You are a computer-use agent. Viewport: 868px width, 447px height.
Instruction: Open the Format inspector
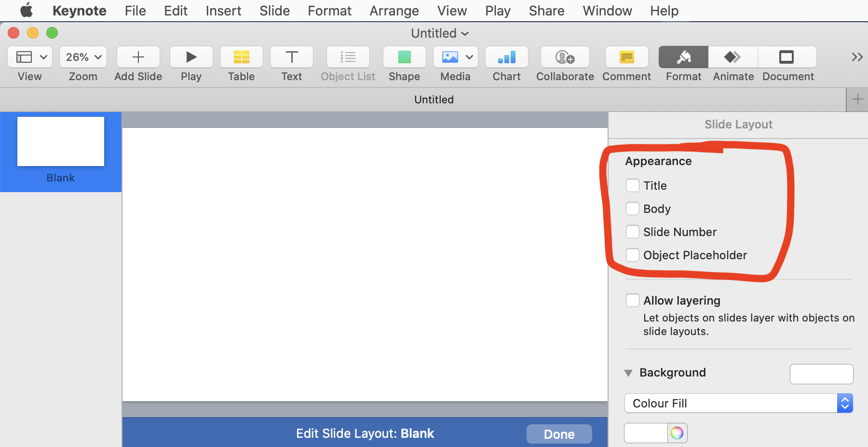[x=684, y=57]
